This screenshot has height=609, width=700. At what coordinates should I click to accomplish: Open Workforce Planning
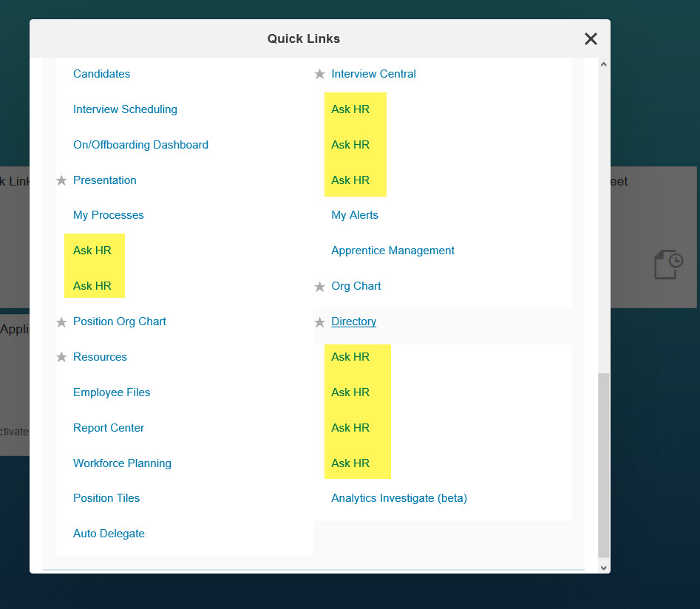(122, 463)
